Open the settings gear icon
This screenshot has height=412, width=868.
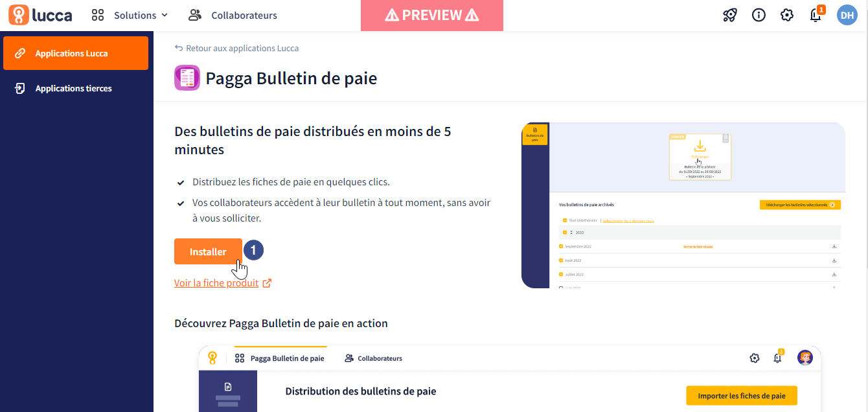click(787, 15)
